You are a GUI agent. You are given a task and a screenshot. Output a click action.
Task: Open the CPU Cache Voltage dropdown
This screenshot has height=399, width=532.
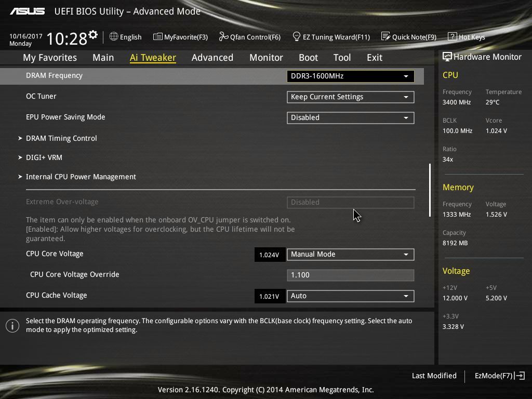pos(350,296)
